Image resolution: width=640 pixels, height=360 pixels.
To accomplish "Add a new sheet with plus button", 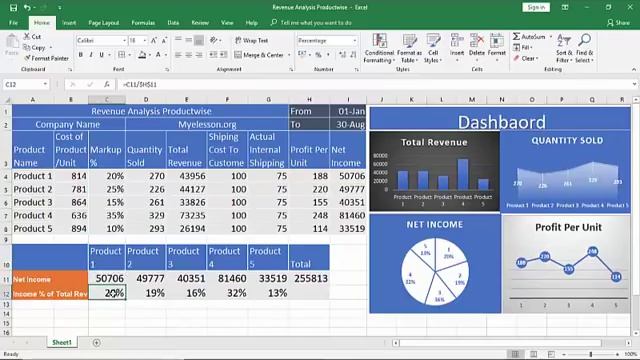I will pos(96,343).
